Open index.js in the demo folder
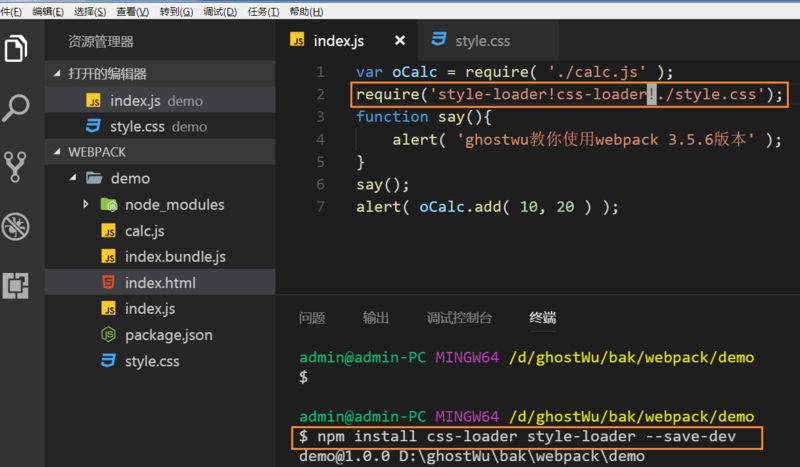The width and height of the screenshot is (800, 467). [160, 309]
